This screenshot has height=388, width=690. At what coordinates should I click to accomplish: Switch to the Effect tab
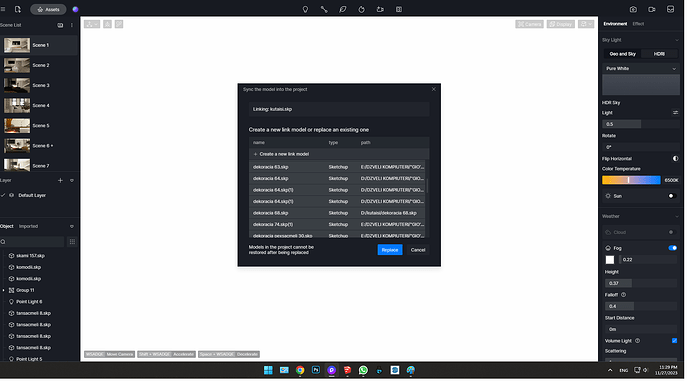638,24
